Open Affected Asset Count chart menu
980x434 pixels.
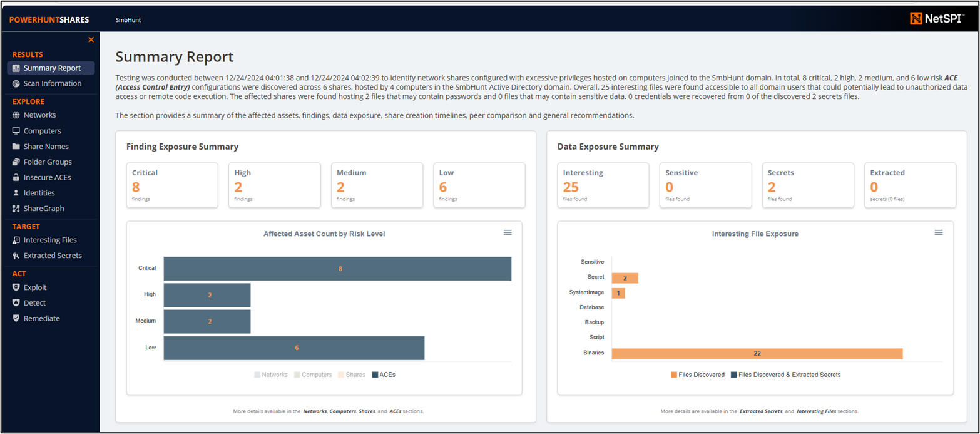[508, 232]
